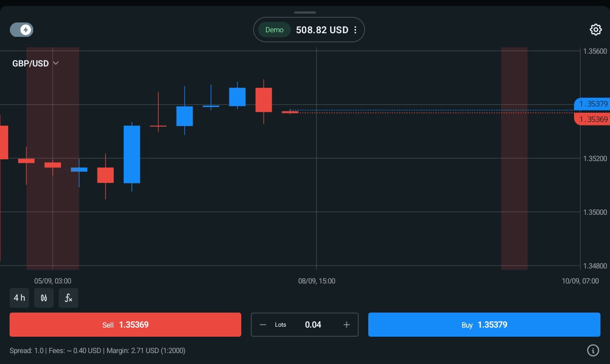Click the 1.35000 price axis label

[x=595, y=212]
